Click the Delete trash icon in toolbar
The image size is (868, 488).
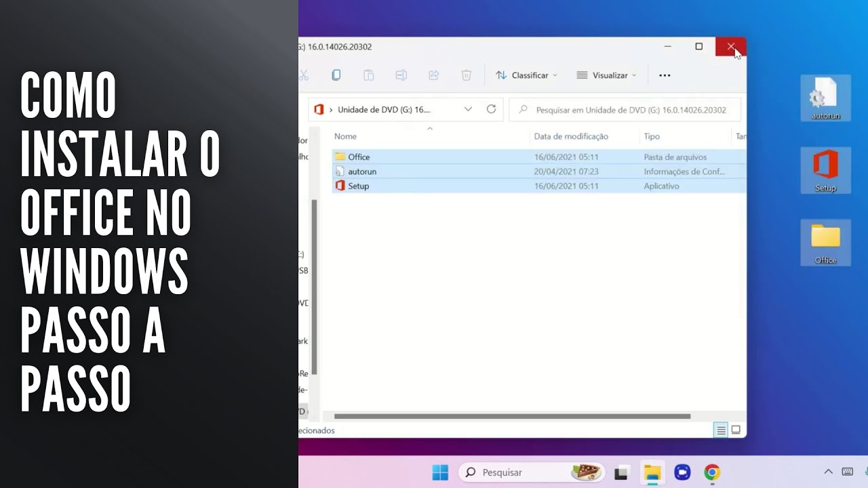(x=467, y=75)
